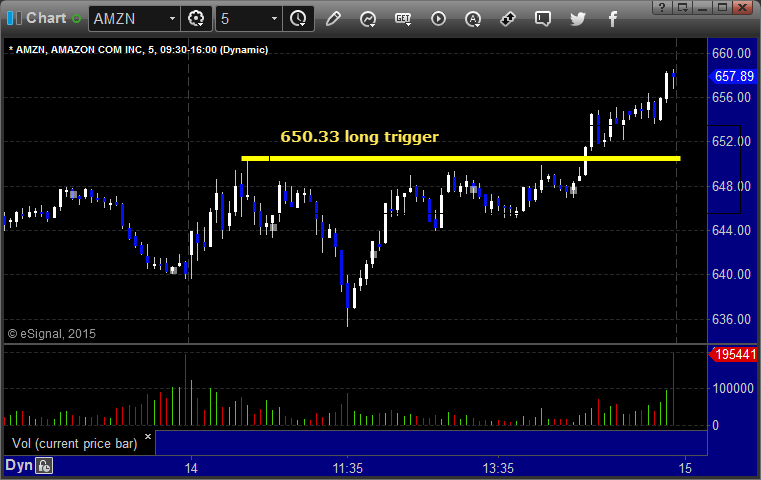Click the volume value tag 195441
Image resolution: width=761 pixels, height=480 pixels.
(733, 354)
